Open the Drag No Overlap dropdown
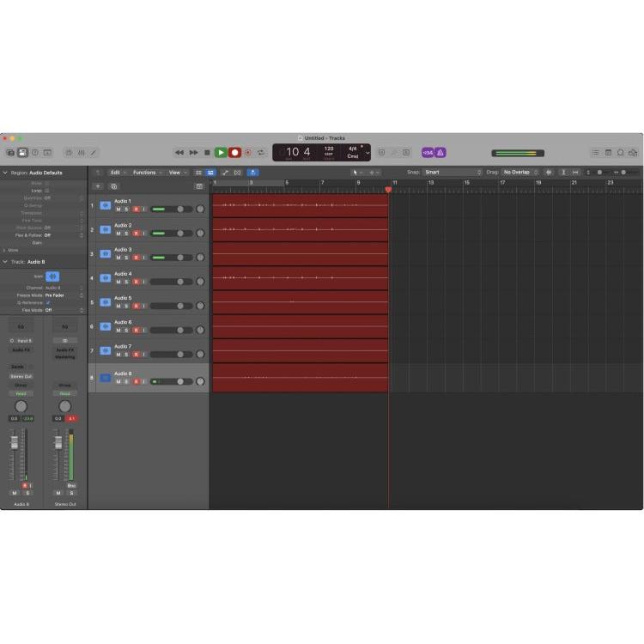Image resolution: width=644 pixels, height=644 pixels. coord(519,172)
